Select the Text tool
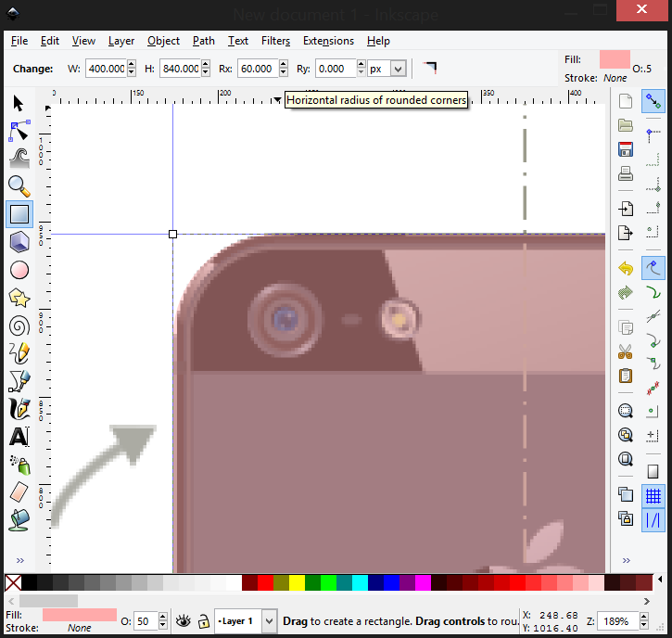This screenshot has width=672, height=638. (x=19, y=437)
